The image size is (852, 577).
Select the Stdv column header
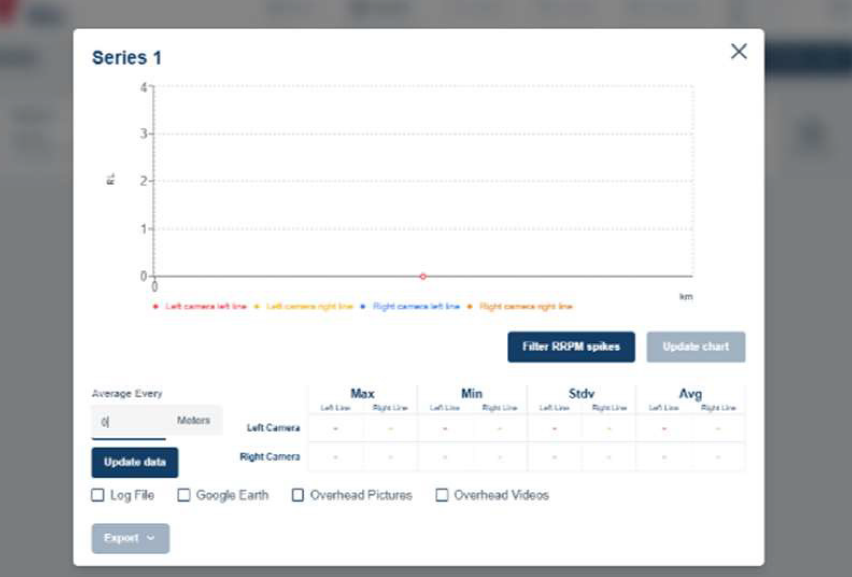[581, 394]
